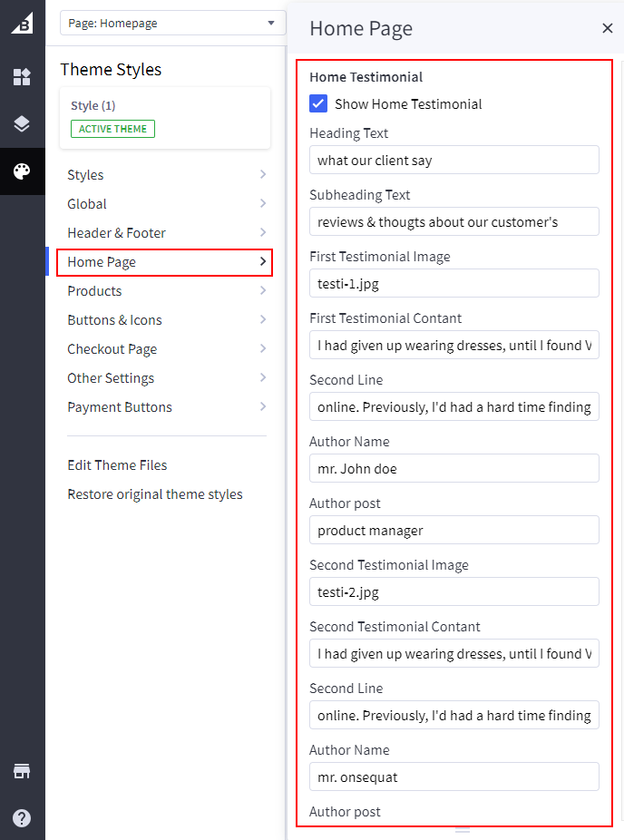Expand the Styles section chevron
The width and height of the screenshot is (624, 840).
[262, 175]
